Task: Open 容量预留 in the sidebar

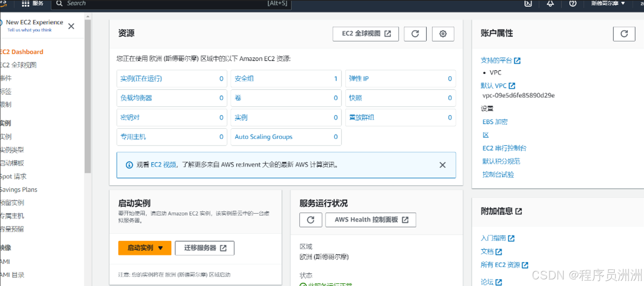Action: tap(12, 229)
